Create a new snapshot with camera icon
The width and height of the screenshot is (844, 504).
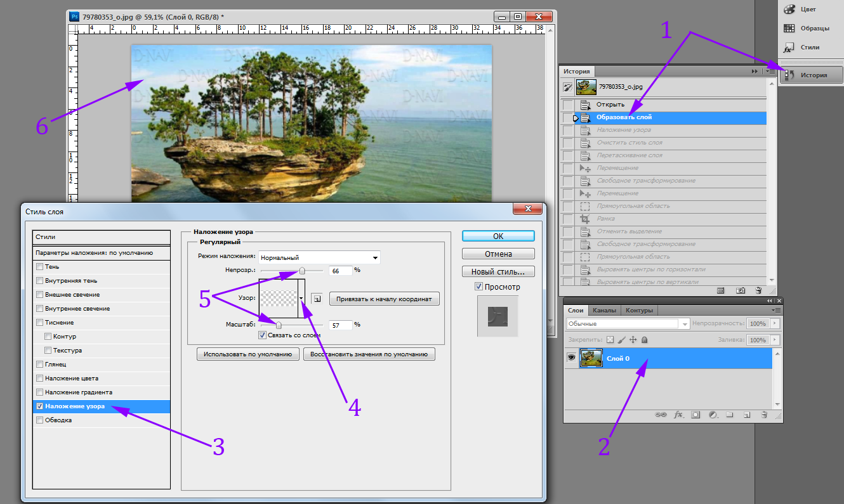(740, 290)
